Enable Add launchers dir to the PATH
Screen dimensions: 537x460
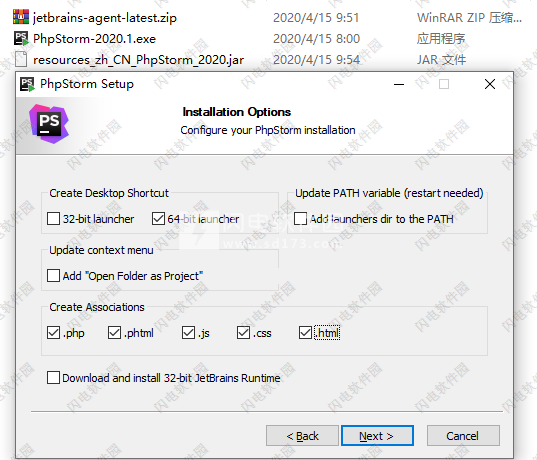click(x=300, y=219)
